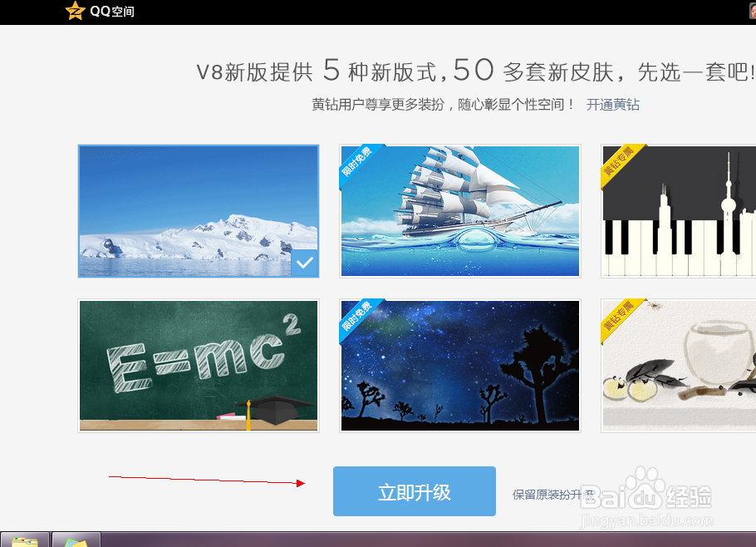Pick the ink painting bowl skin
This screenshot has height=547, width=756.
[679, 366]
